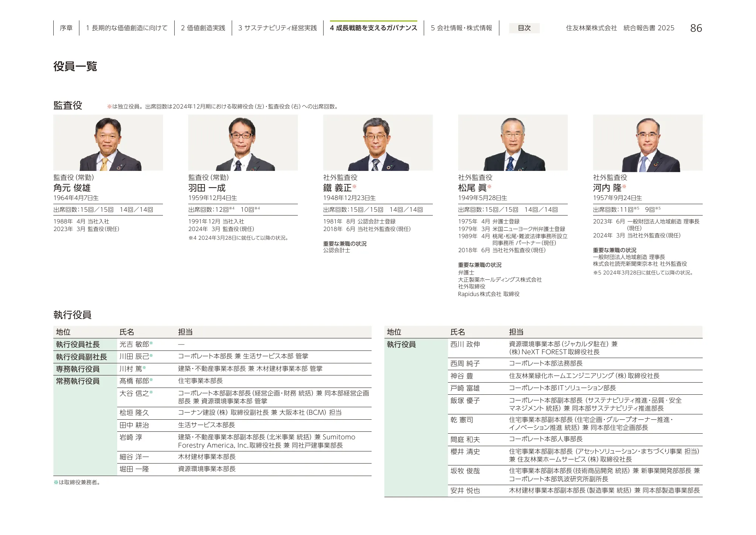Open the 目次 (table of contents) button

(525, 28)
